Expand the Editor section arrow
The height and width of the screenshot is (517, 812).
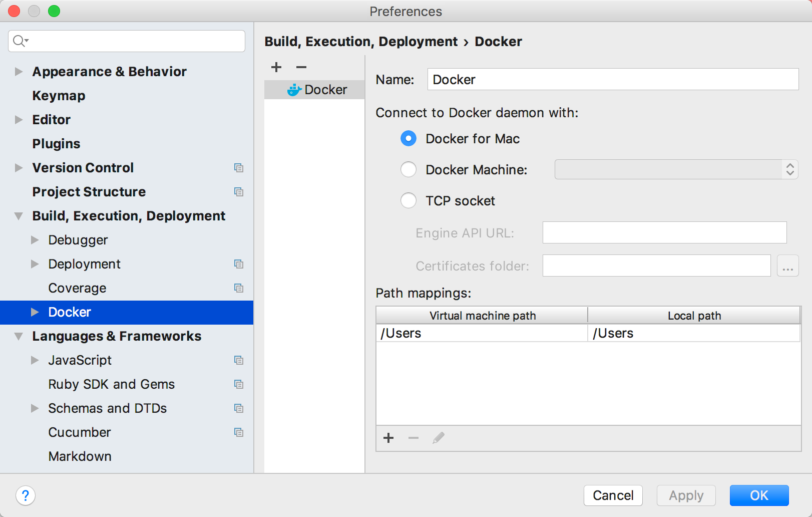tap(19, 120)
